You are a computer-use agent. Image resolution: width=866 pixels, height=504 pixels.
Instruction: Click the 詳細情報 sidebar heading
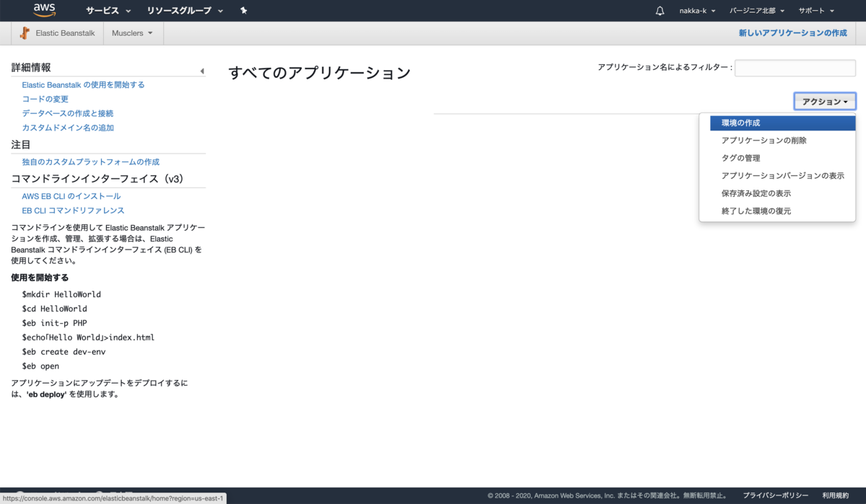coord(31,67)
